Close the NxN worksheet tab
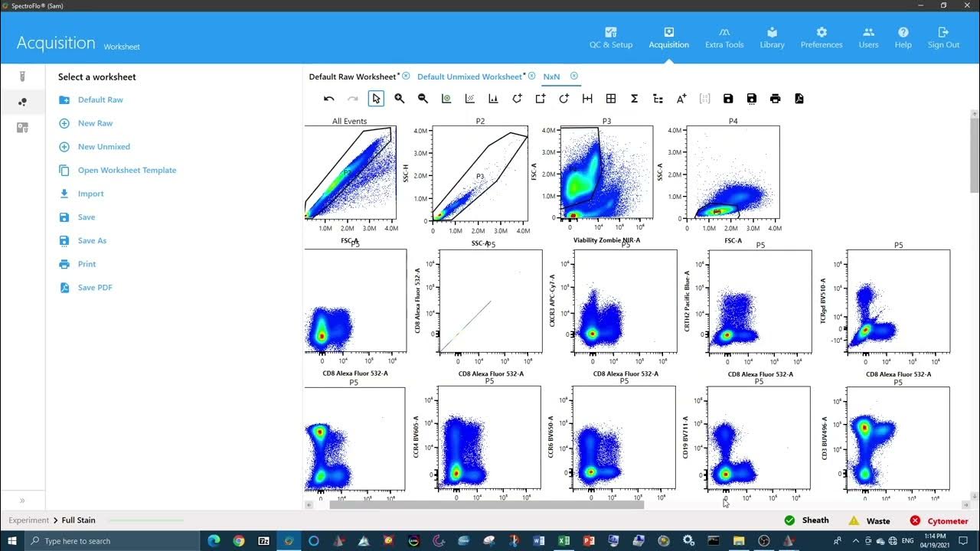This screenshot has width=980, height=551. [x=574, y=76]
